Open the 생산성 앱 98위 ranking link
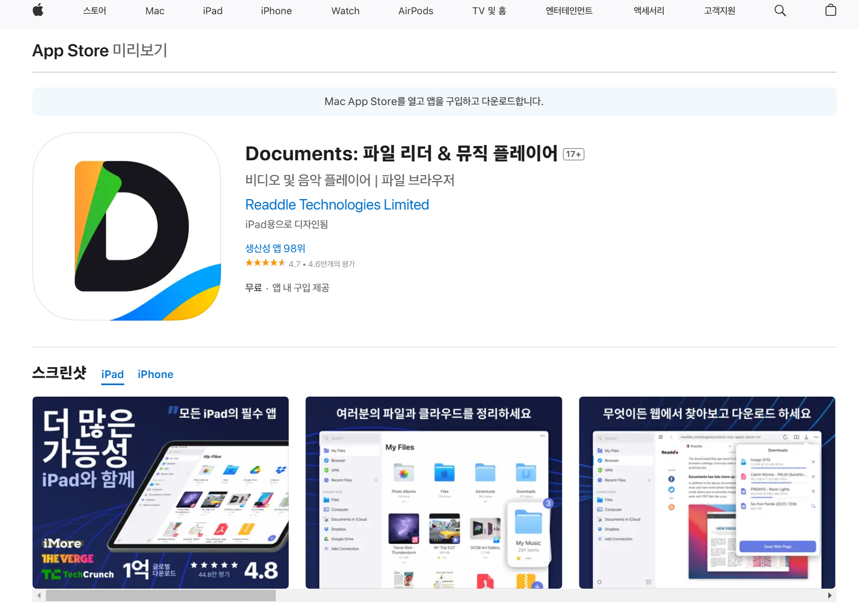This screenshot has width=859, height=616. click(x=275, y=248)
